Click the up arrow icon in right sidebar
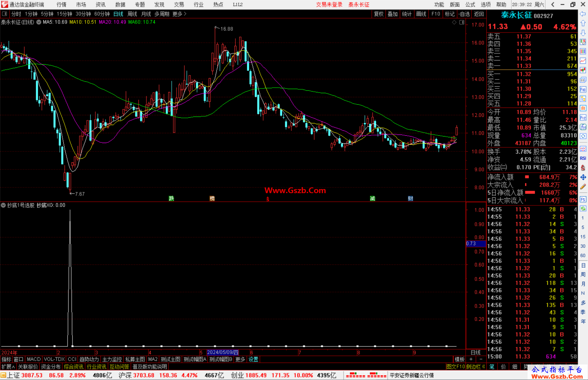The width and height of the screenshot is (588, 380). (583, 23)
